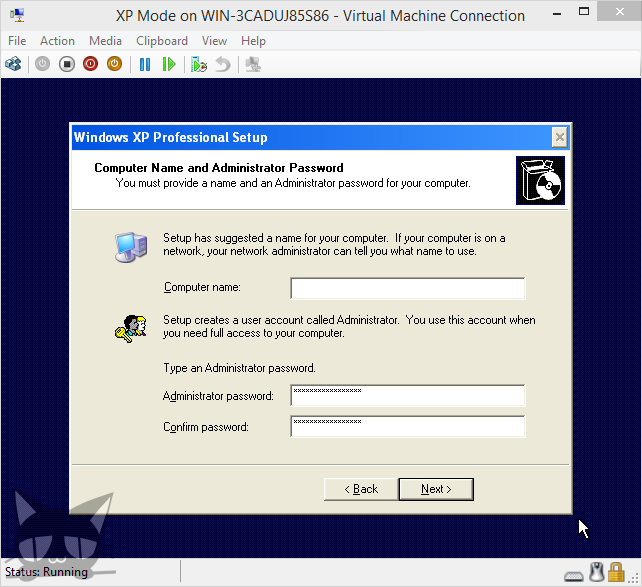Click the Revert arrow icon
This screenshot has height=587, width=642.
223,64
